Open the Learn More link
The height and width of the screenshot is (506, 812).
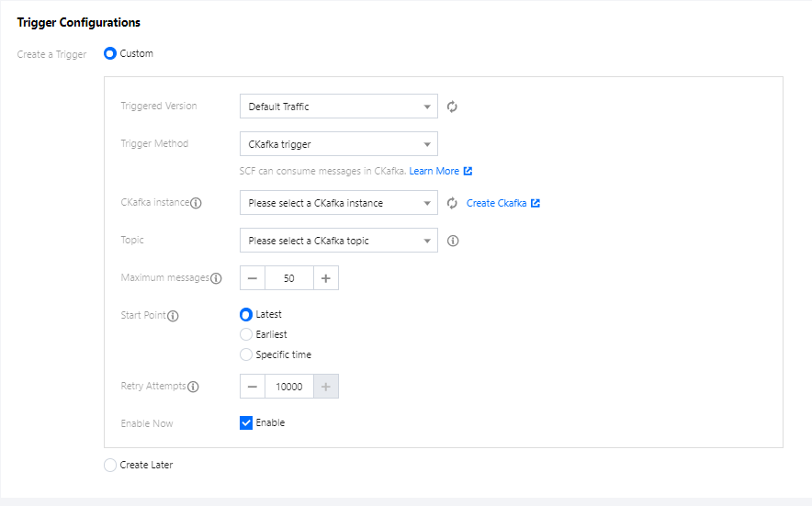[x=434, y=171]
